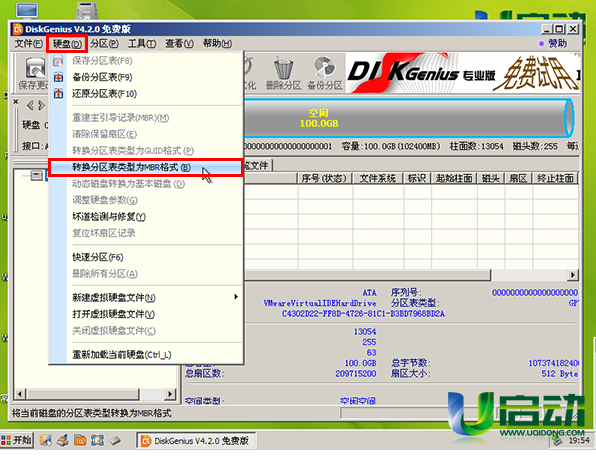Click the 赞助 sponsor link

pos(557,44)
